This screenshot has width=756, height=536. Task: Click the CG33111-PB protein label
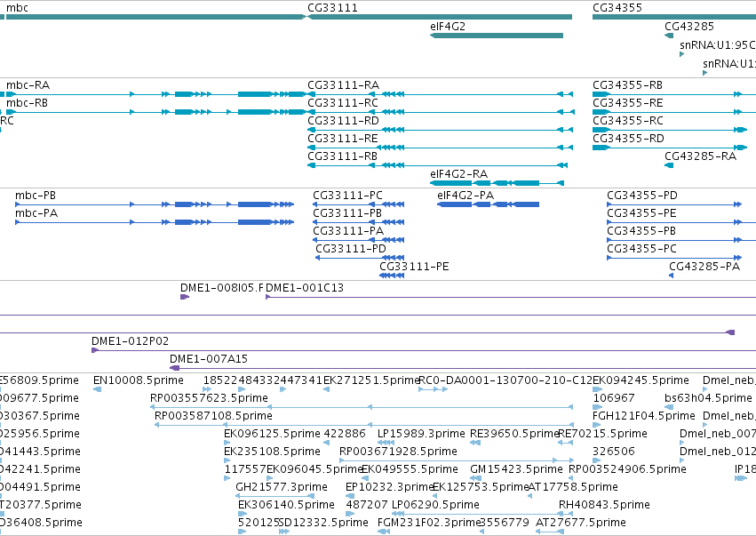click(347, 213)
